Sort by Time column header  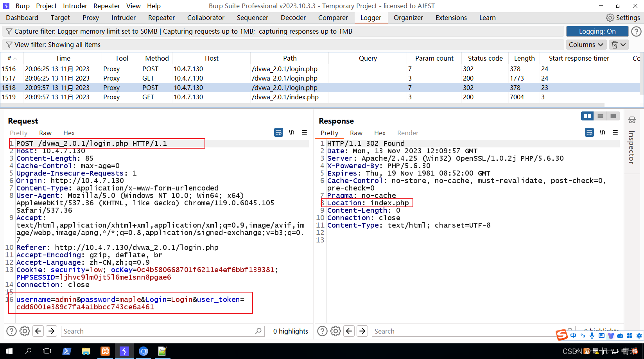[x=63, y=58]
